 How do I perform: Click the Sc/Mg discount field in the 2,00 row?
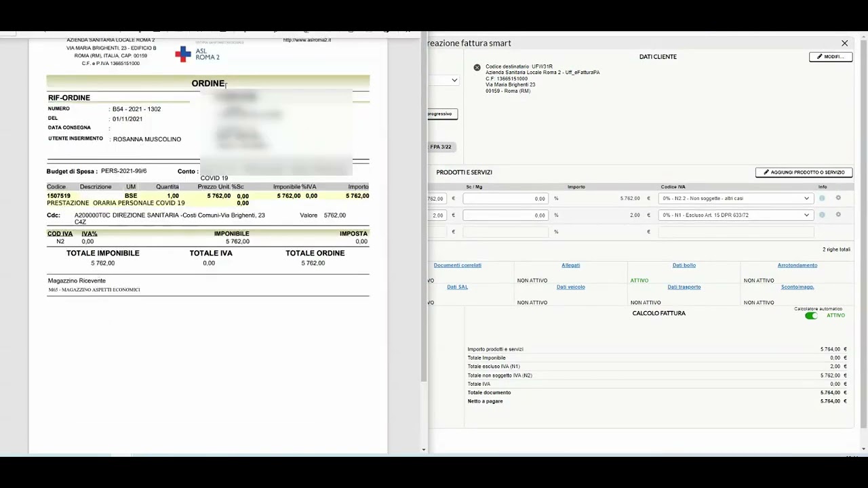505,215
